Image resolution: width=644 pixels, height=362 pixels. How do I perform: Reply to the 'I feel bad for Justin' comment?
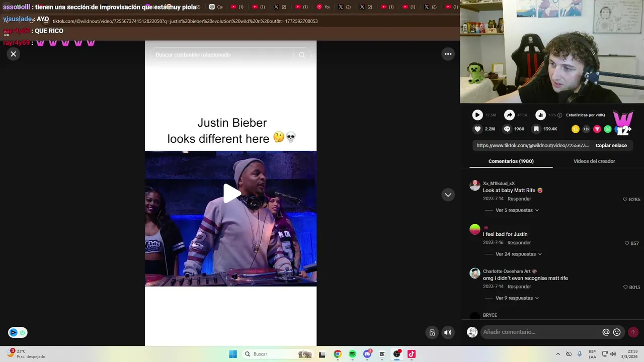pyautogui.click(x=519, y=242)
